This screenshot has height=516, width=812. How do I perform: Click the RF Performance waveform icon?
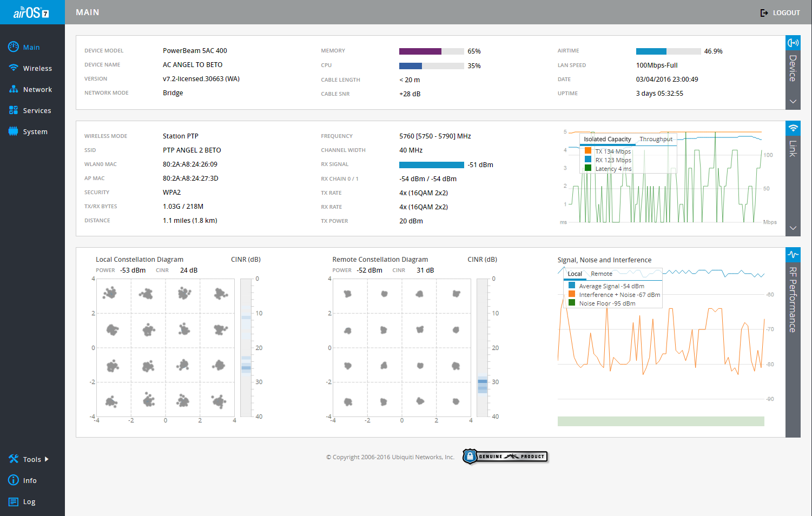(x=793, y=255)
